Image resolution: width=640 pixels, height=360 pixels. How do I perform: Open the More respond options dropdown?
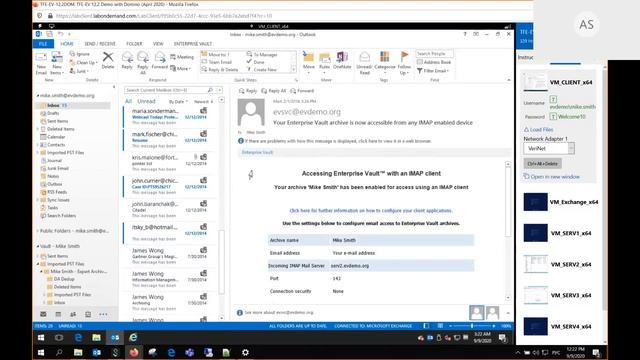(x=181, y=69)
